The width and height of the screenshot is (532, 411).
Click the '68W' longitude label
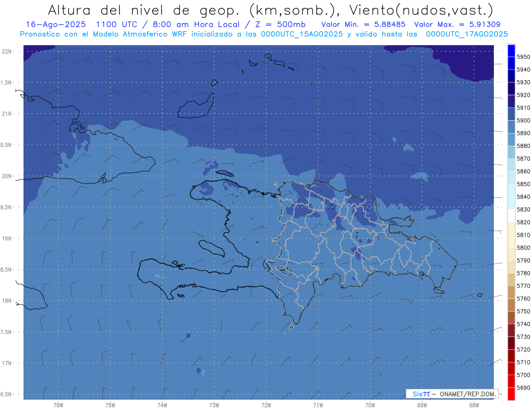click(473, 405)
